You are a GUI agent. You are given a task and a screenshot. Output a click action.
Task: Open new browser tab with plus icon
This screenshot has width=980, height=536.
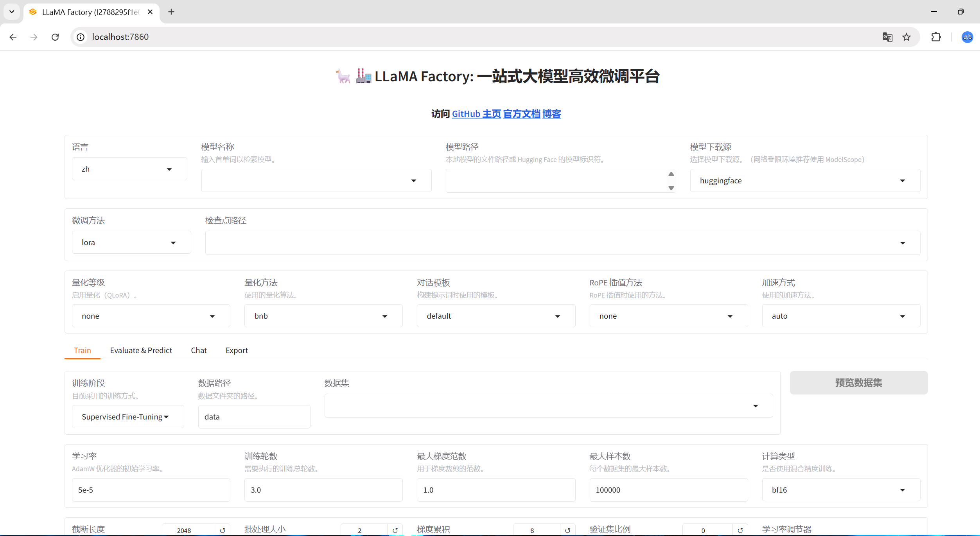171,12
